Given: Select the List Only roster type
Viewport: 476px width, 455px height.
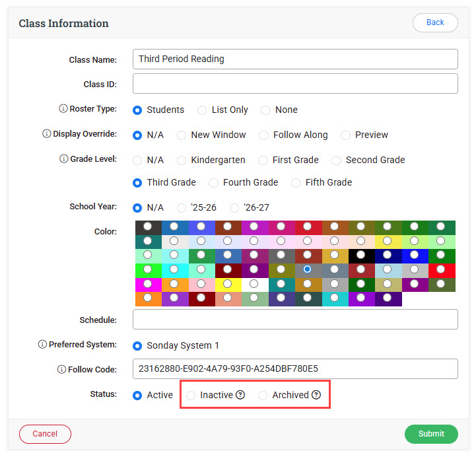Looking at the screenshot, I should coord(203,110).
